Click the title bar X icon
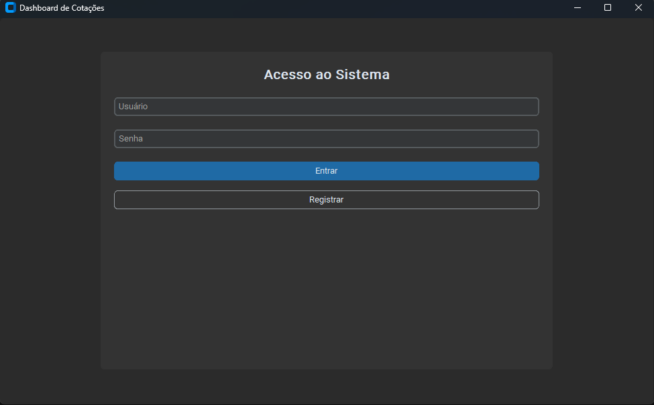The height and width of the screenshot is (405, 654). pos(638,8)
